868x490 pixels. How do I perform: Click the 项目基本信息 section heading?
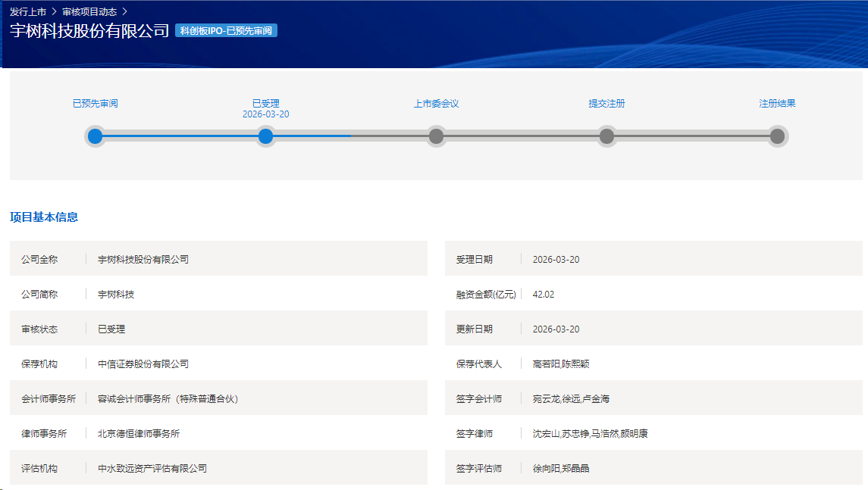point(44,217)
